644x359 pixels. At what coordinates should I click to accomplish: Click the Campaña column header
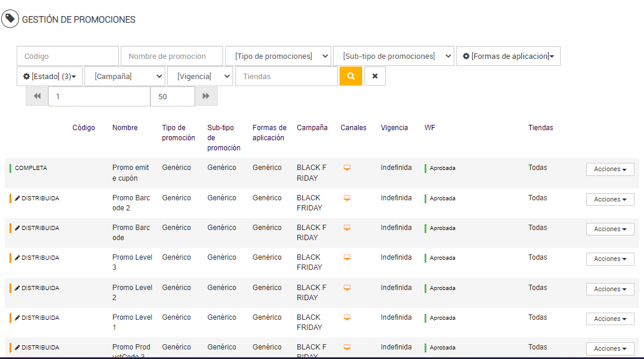pos(312,128)
